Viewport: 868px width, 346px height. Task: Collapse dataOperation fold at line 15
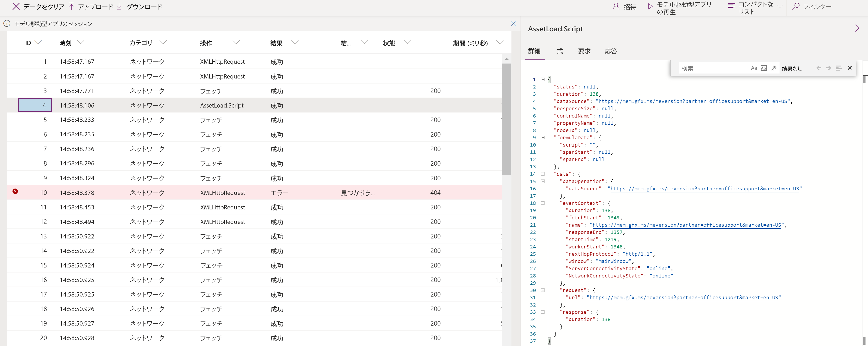[543, 182]
